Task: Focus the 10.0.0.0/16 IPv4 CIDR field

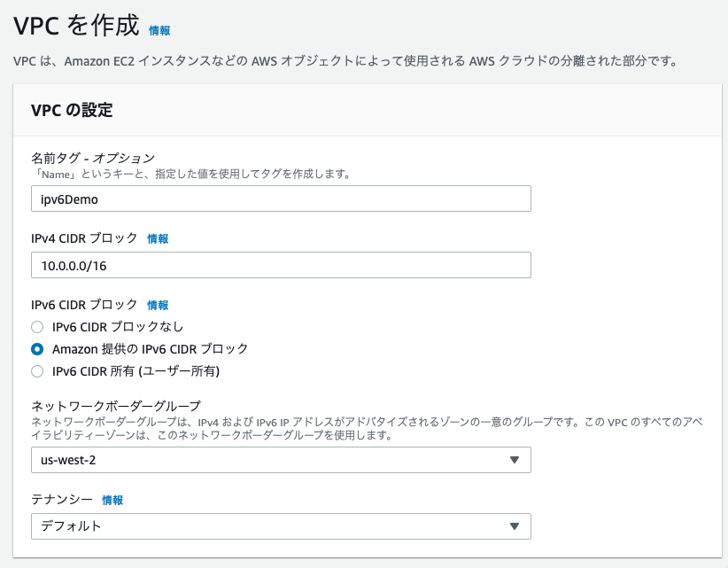Action: click(281, 265)
